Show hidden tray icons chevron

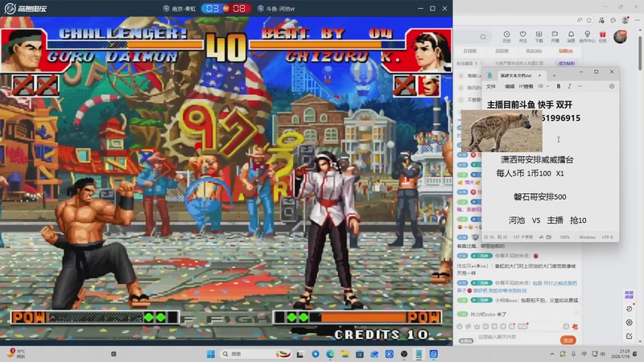click(551, 354)
